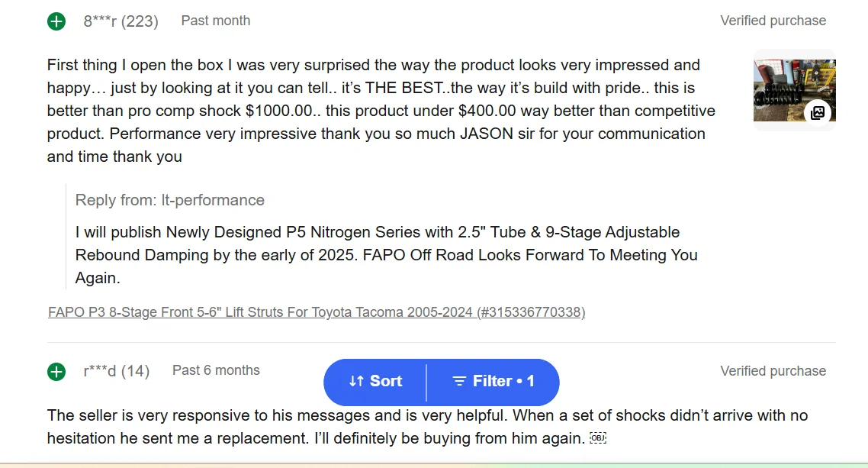Click the OBJ placeholder ending r***d's review
Image resolution: width=868 pixels, height=468 pixels.
[598, 439]
